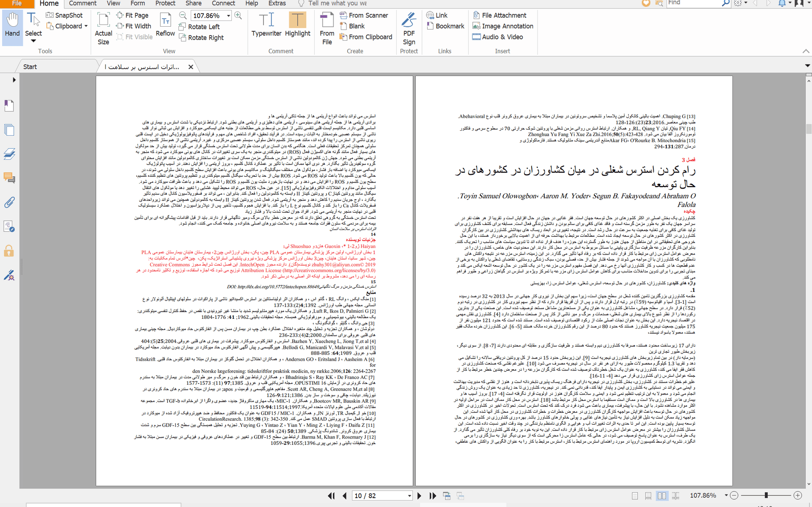Collapse the ribbon with the chevron
Viewport: 812px width, 507px height.
(x=806, y=51)
